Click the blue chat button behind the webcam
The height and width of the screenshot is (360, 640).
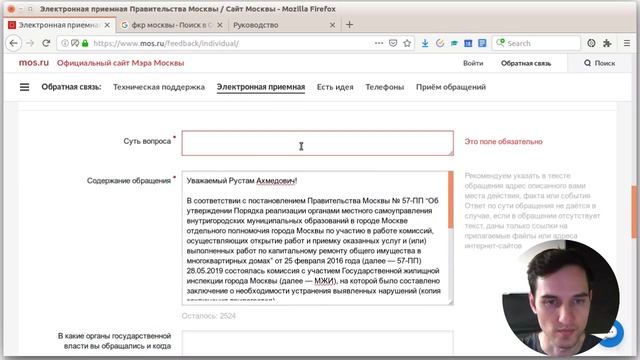tap(611, 332)
